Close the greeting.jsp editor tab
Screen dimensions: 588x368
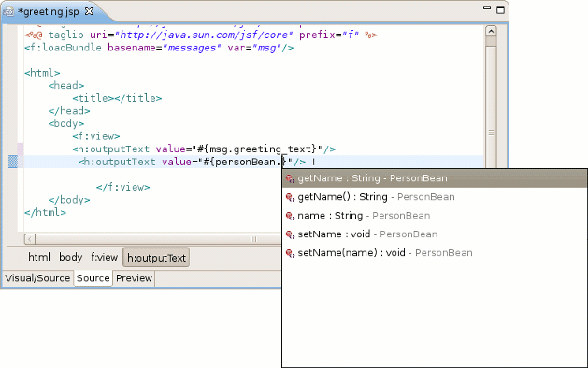pyautogui.click(x=89, y=11)
